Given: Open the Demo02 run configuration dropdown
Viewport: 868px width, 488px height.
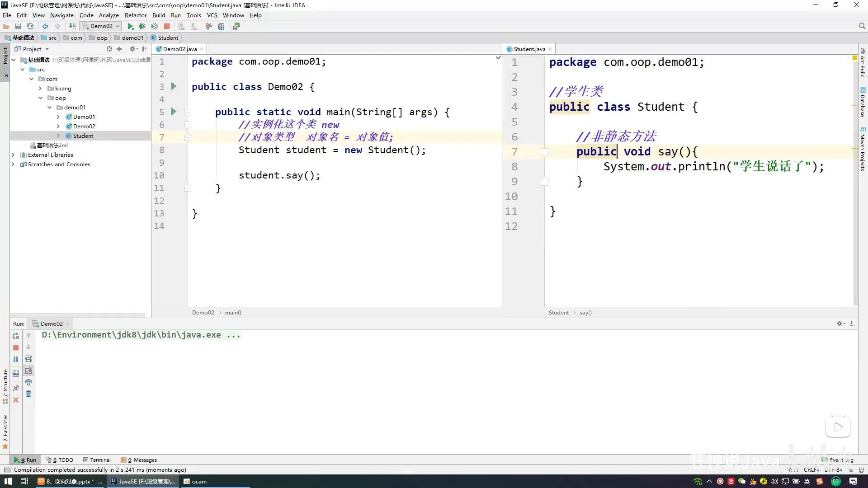Looking at the screenshot, I should (x=100, y=26).
